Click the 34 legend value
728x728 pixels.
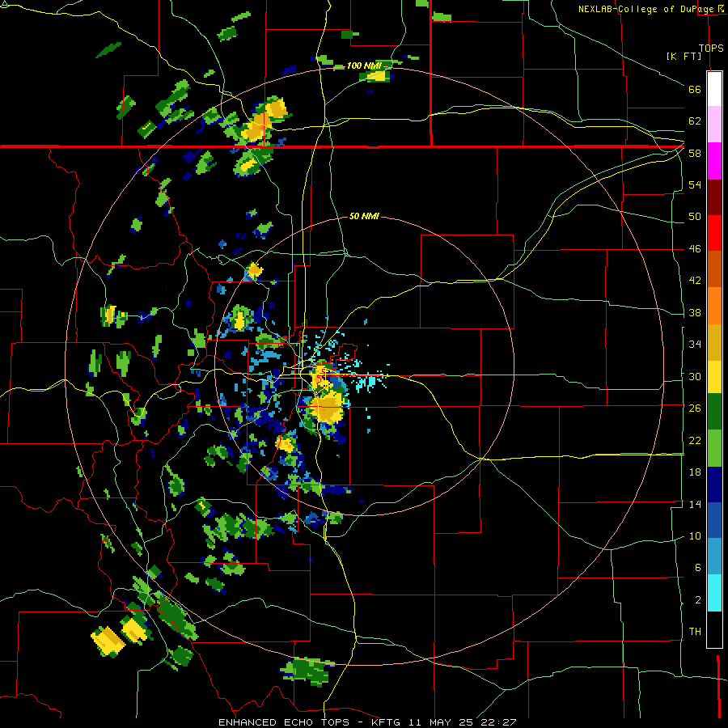[x=695, y=345]
